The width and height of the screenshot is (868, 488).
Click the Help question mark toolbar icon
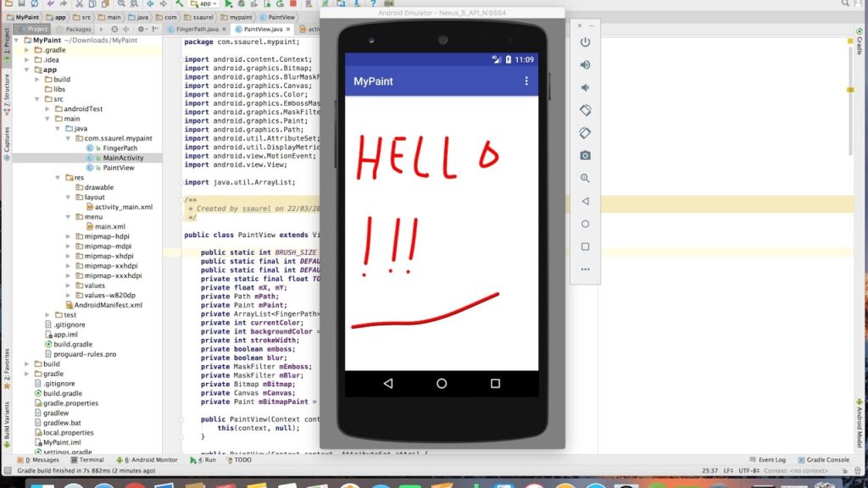click(373, 3)
